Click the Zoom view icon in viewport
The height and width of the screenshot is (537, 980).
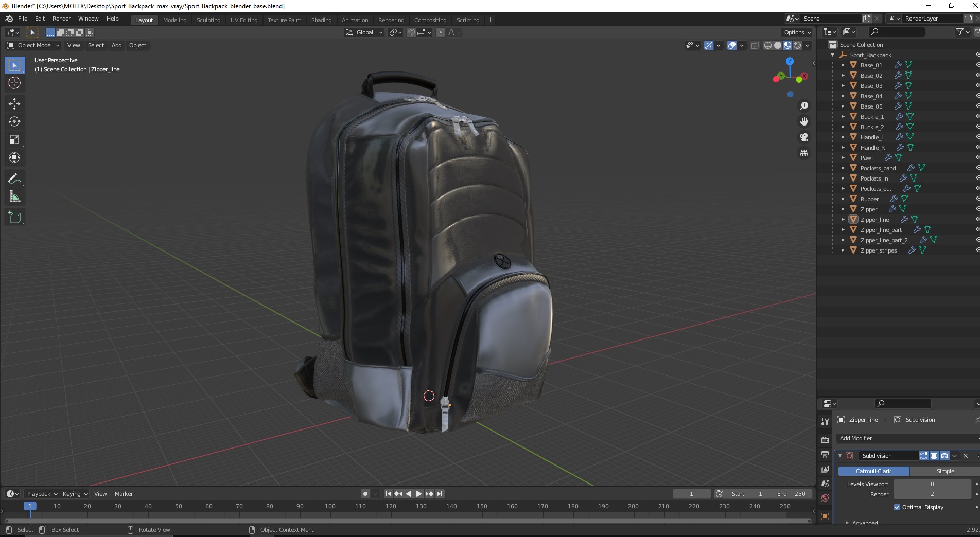[803, 106]
